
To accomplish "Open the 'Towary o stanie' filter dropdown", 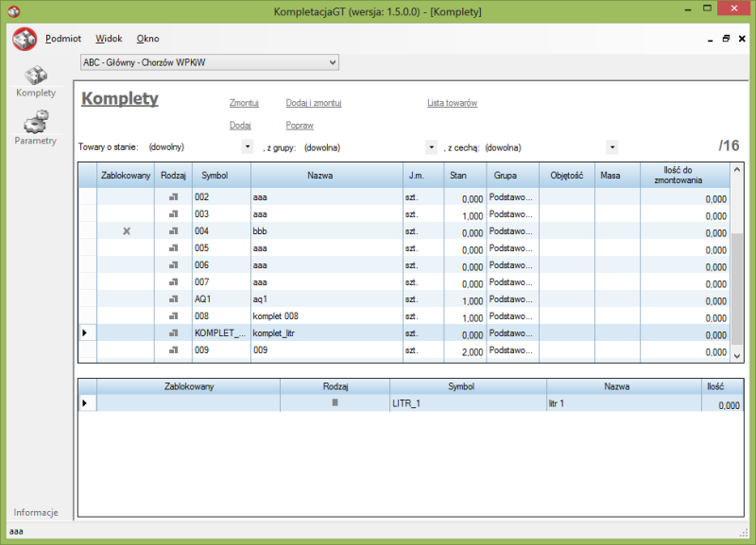I will [x=248, y=147].
